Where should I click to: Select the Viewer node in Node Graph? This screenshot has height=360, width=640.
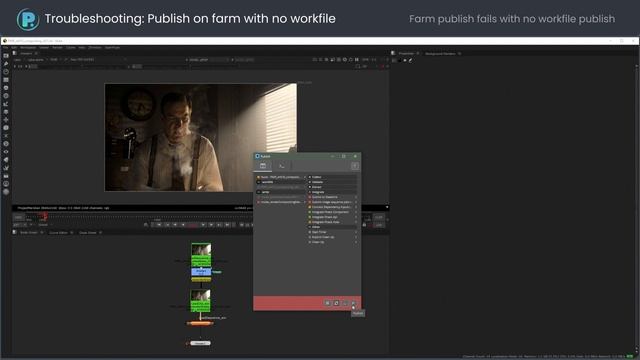(200, 343)
